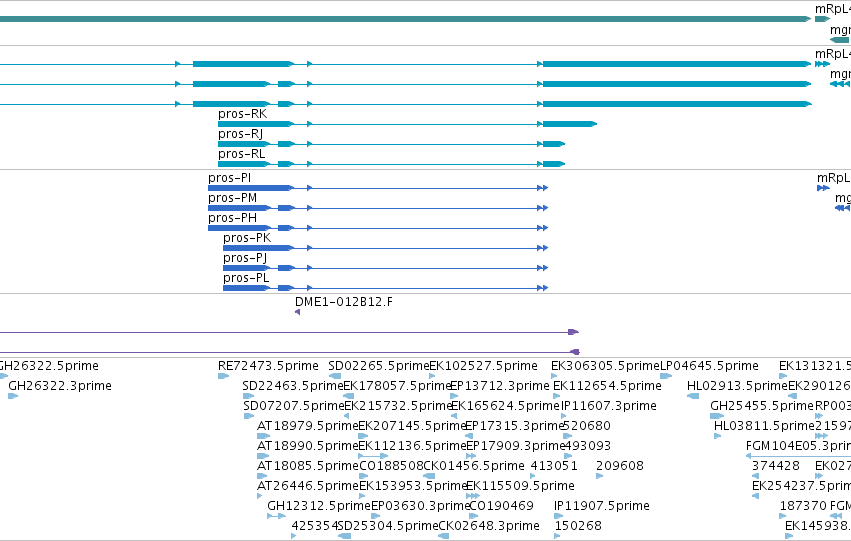
Task: Click the GH26322.5prime EST label
Action: point(49,366)
